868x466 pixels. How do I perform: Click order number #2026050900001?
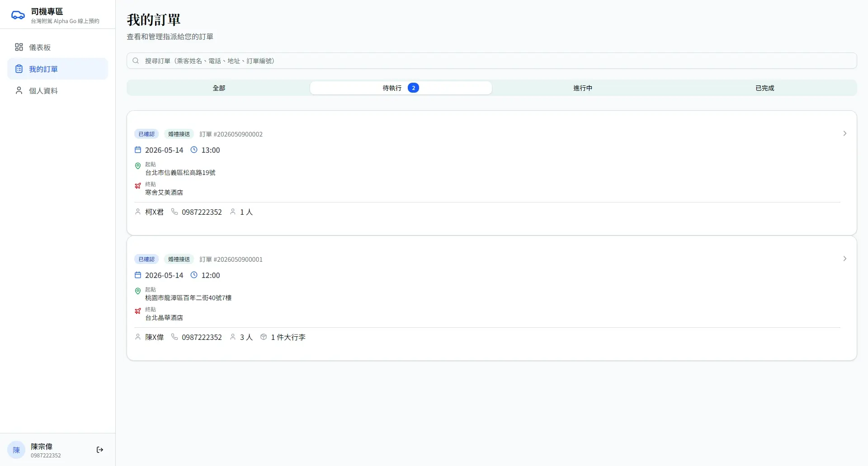click(231, 259)
